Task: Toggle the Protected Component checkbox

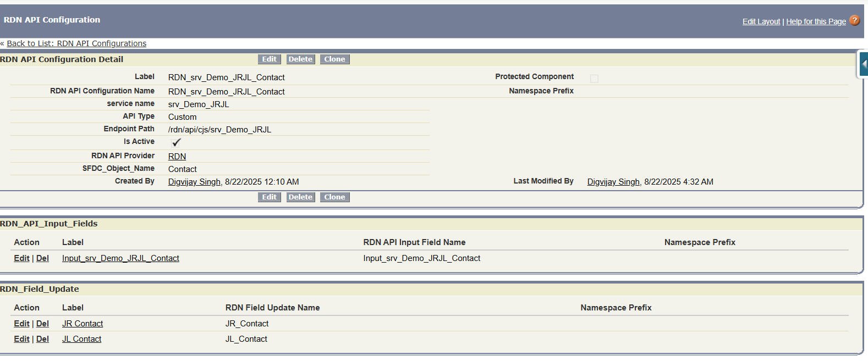Action: [594, 79]
